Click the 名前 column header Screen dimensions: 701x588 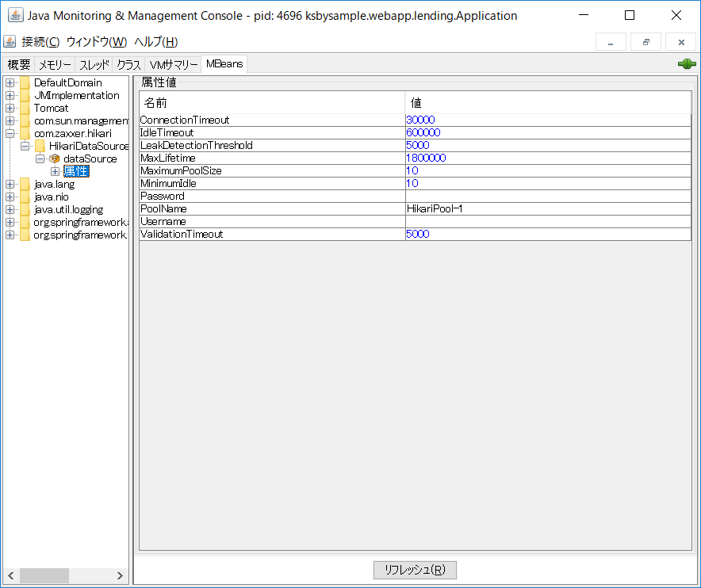(x=272, y=103)
